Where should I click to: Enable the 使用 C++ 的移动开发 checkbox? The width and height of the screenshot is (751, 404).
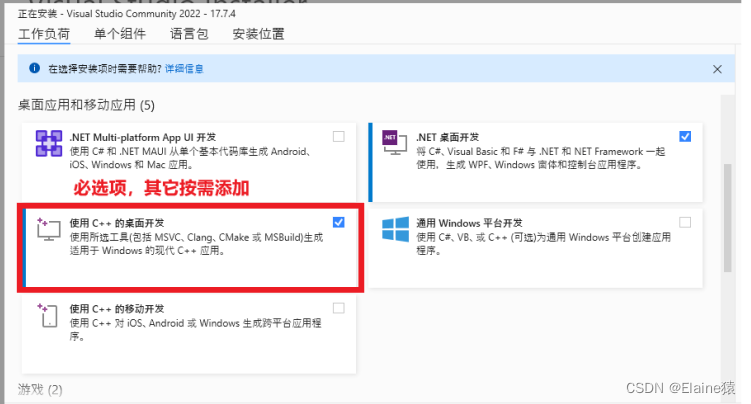(339, 308)
